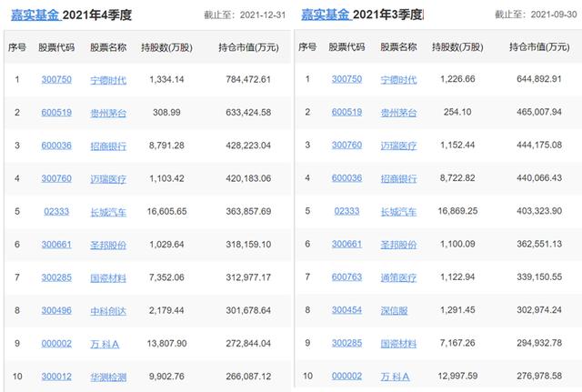582x392 pixels.
Task: Open stock code 300496 in 4季度 table
Action: tap(56, 311)
